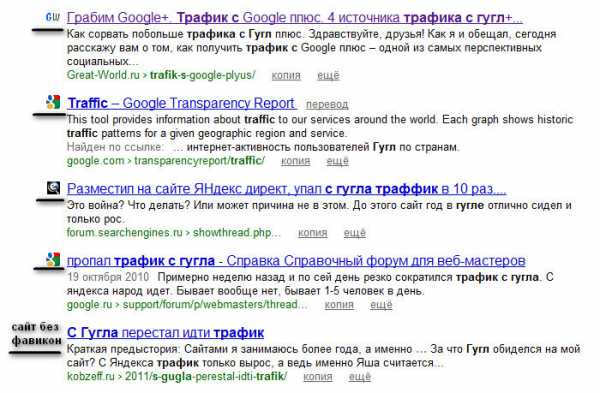
Task: Click the searchengines forum favicon
Action: point(54,188)
